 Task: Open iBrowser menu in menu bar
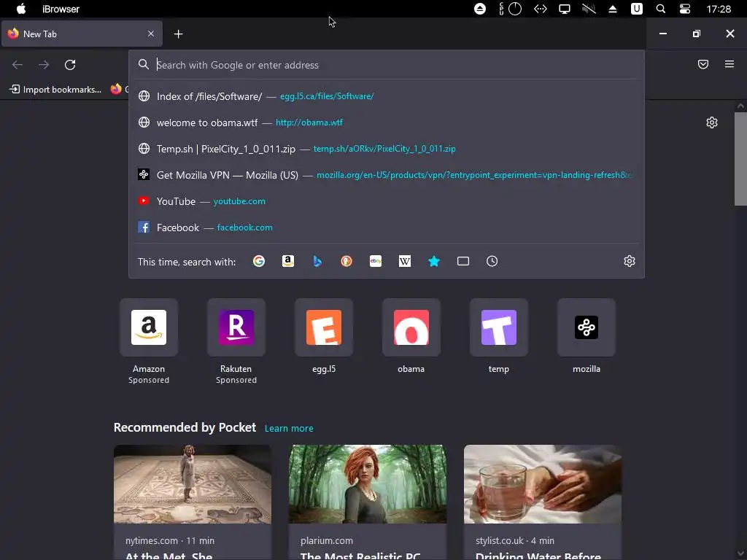(x=61, y=9)
